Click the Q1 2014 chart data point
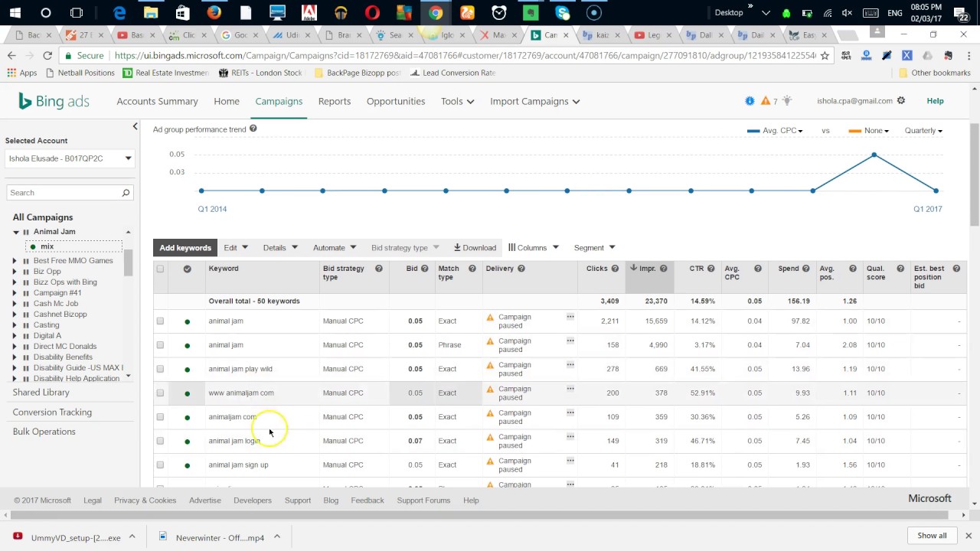 click(201, 191)
